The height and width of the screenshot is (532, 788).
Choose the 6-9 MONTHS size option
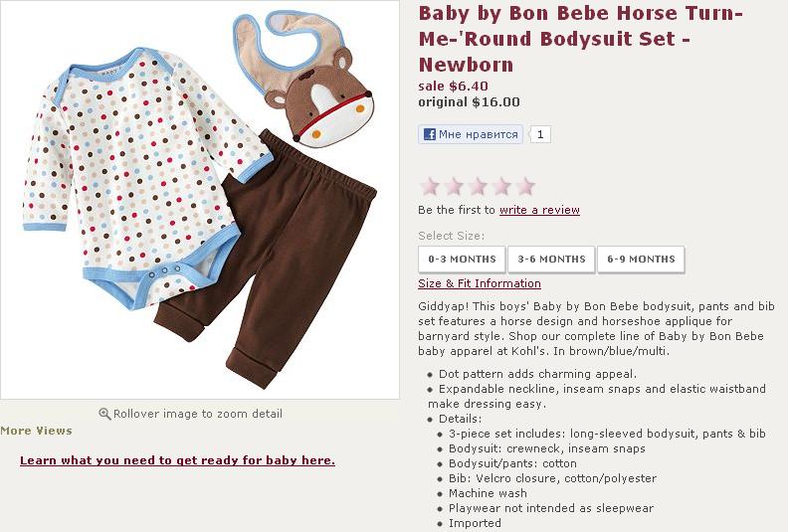pyautogui.click(x=641, y=260)
